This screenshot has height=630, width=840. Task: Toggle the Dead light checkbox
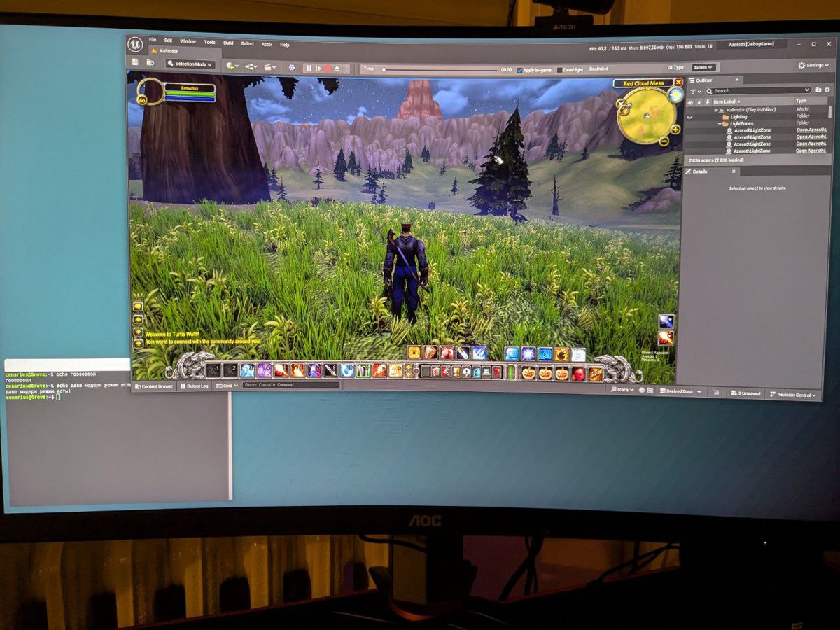[x=559, y=70]
